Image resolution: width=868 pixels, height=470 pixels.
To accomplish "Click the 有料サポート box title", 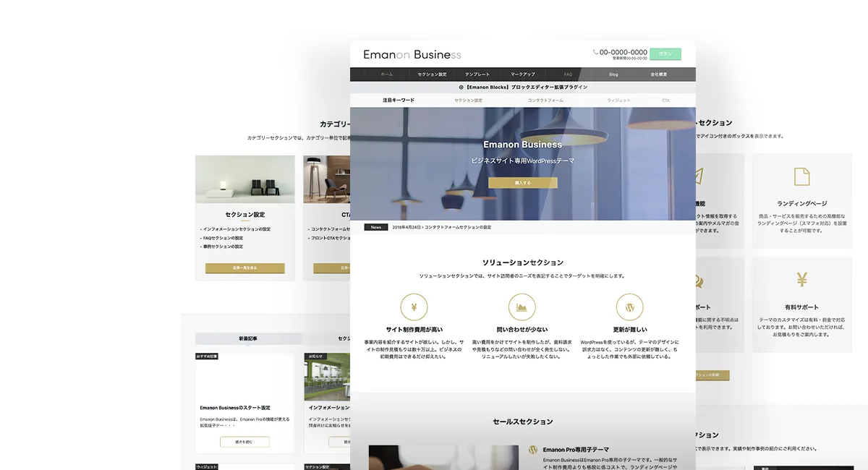I will coord(802,307).
